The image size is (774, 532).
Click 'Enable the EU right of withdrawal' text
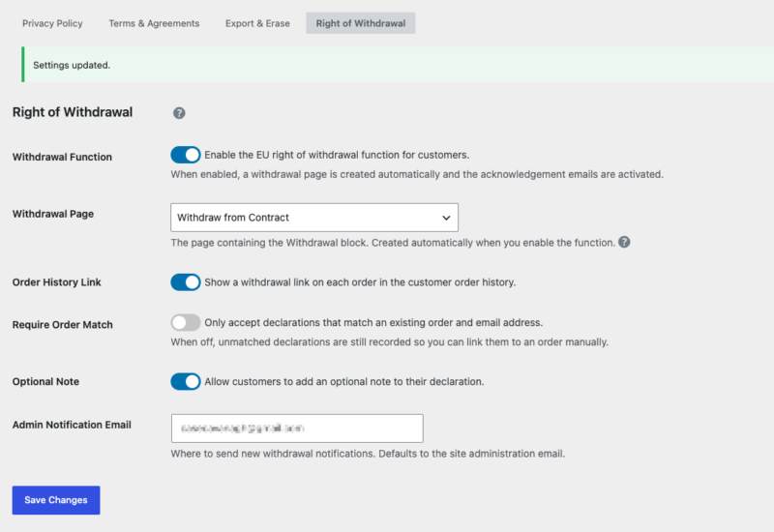[337, 155]
